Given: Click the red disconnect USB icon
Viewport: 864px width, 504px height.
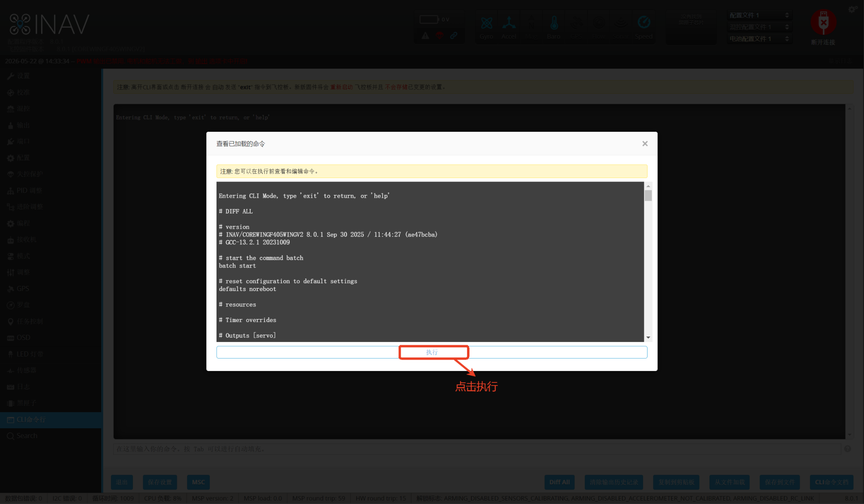Looking at the screenshot, I should point(823,22).
